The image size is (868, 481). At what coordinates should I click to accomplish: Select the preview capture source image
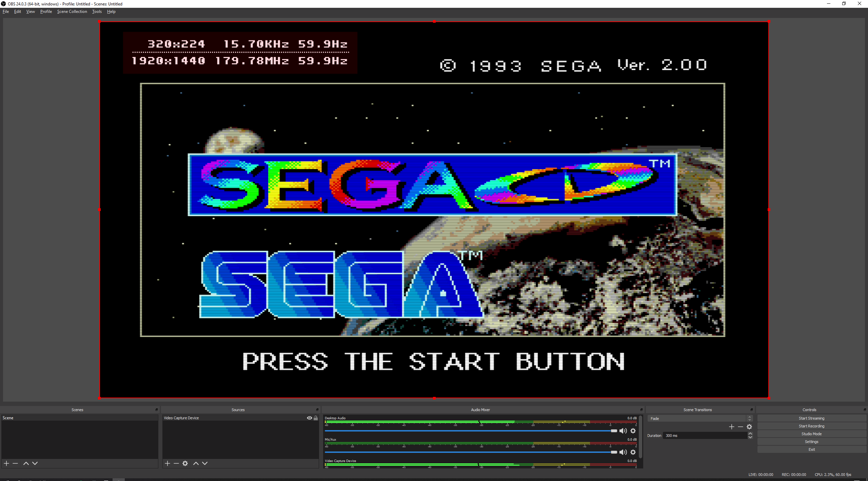point(434,210)
